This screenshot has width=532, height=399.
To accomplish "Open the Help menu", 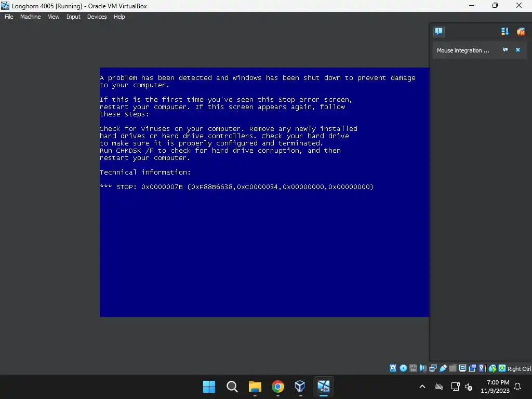I will pos(119,17).
